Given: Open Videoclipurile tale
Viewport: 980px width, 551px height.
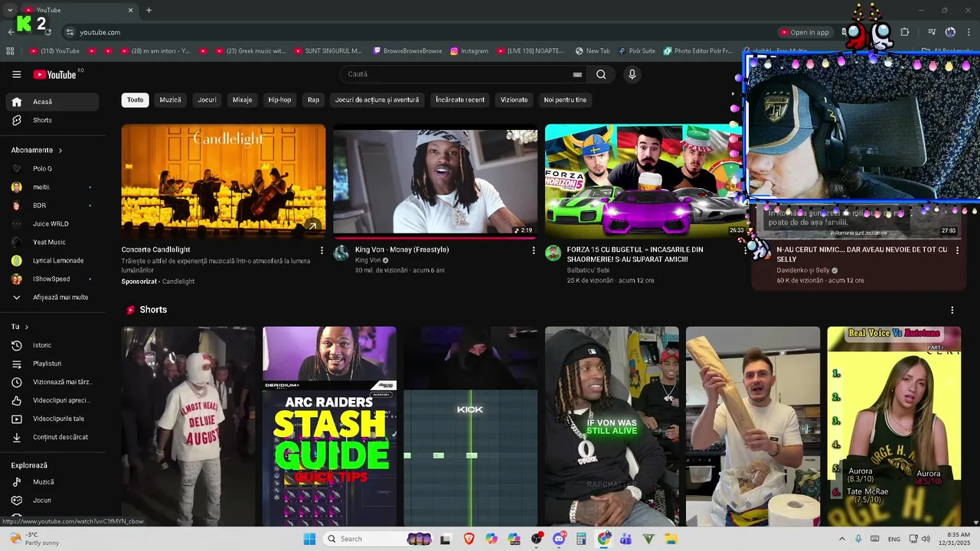Looking at the screenshot, I should (53, 419).
